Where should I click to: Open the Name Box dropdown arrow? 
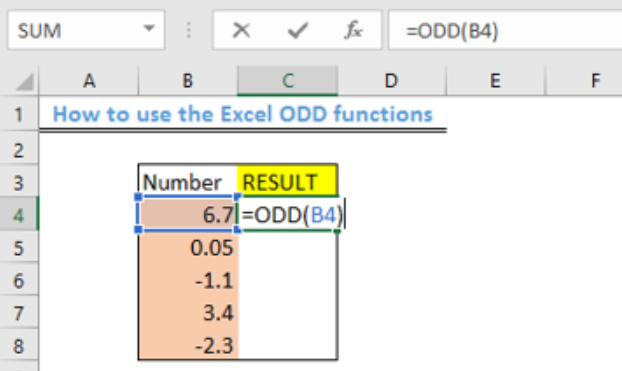click(149, 29)
